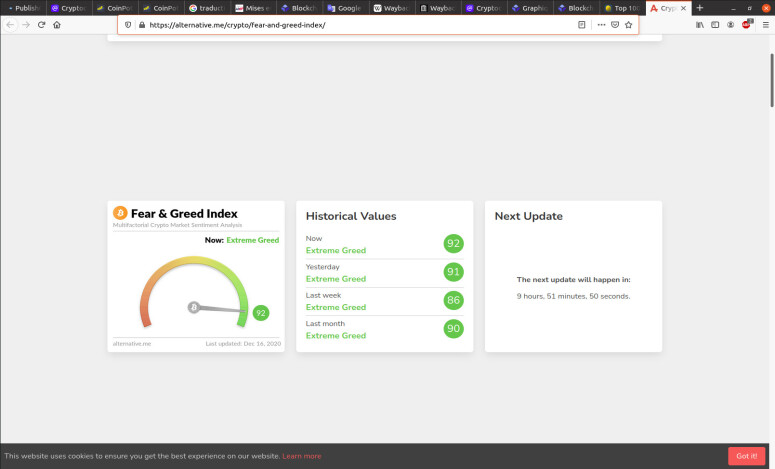The image size is (775, 469).
Task: Switch to the Top 100 tab
Action: [x=622, y=8]
